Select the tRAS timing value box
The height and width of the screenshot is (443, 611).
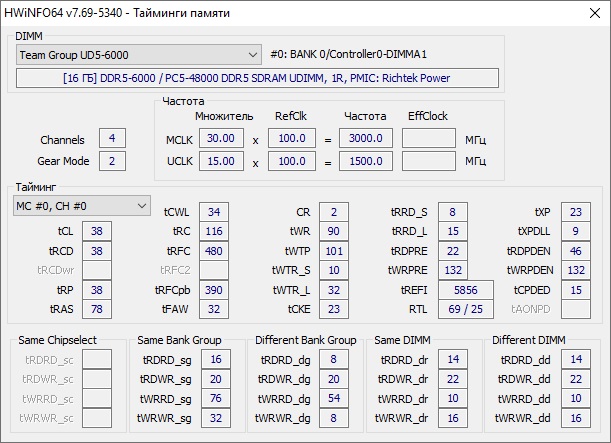(x=97, y=310)
